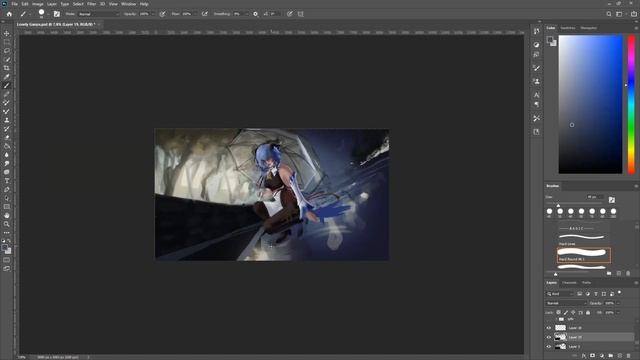Open Layers panel Fill dropdown
Image resolution: width=640 pixels, height=360 pixels.
click(x=618, y=313)
